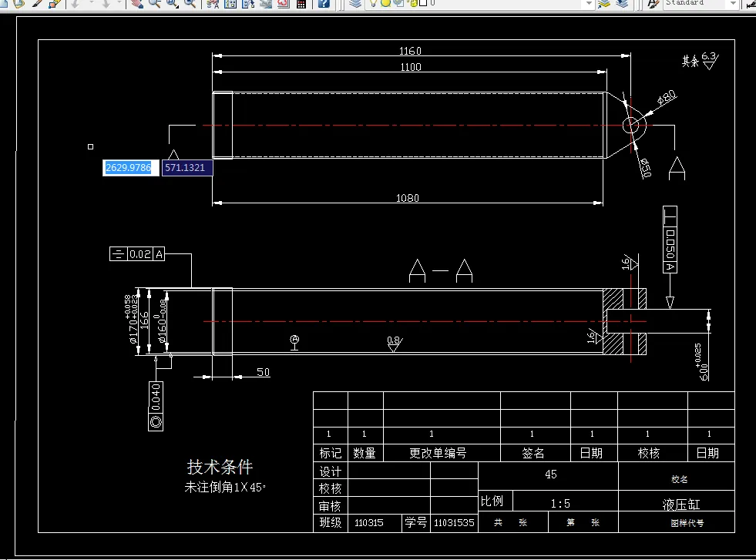Select the Pan hand tool
This screenshot has height=560, width=756.
(x=137, y=3)
